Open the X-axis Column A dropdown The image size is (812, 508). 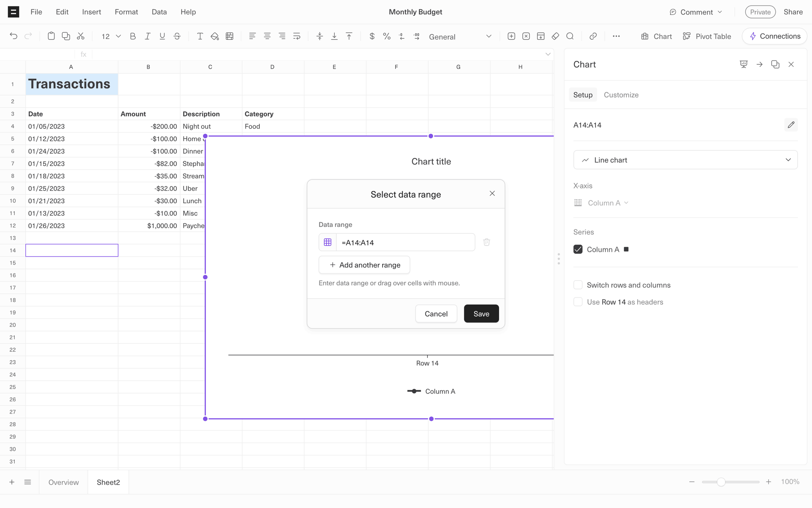coord(608,203)
